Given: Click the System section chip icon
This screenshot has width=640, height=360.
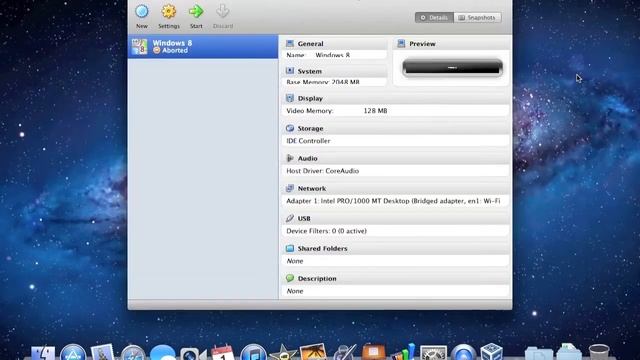Looking at the screenshot, I should click(290, 71).
